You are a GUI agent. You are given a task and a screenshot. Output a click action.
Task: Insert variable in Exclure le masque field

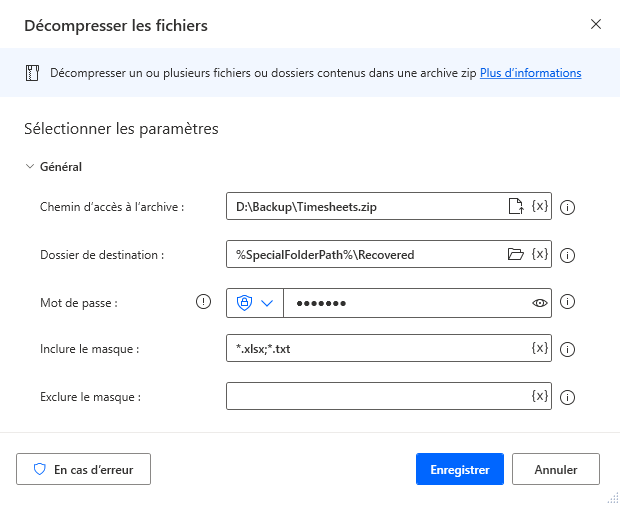tap(540, 396)
